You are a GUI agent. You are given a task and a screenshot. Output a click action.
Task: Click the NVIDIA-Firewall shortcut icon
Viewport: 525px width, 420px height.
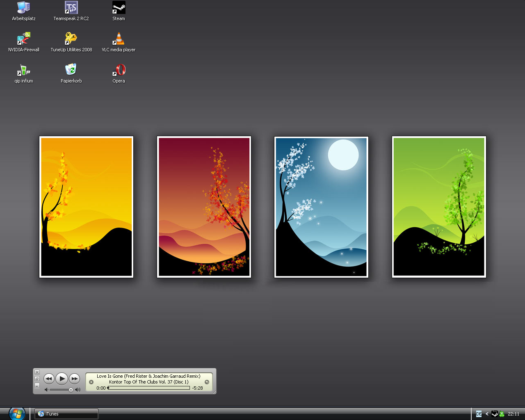coord(24,42)
